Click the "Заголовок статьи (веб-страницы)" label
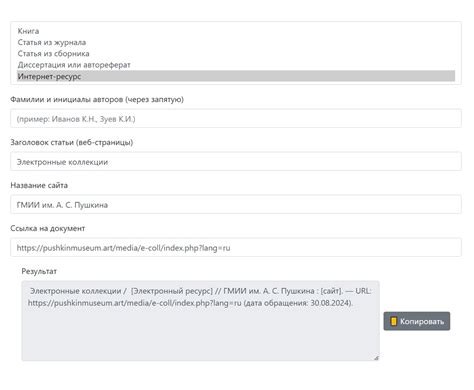Image resolution: width=474 pixels, height=390 pixels. 72,143
